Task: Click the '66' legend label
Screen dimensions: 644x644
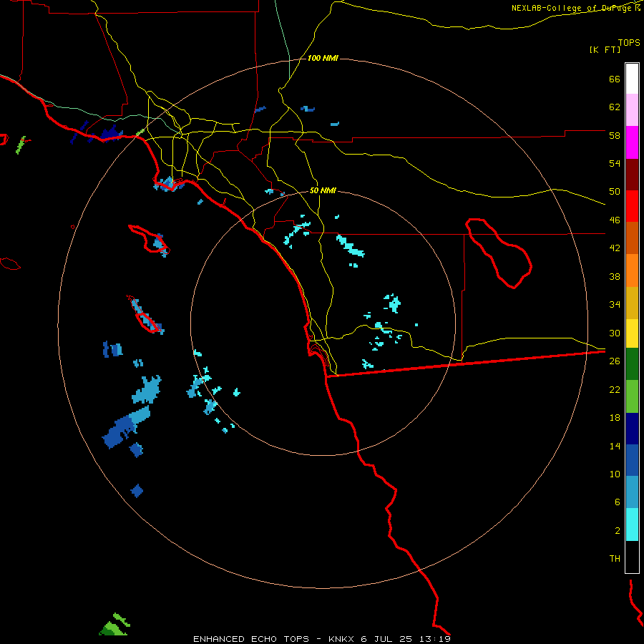Action: tap(615, 79)
